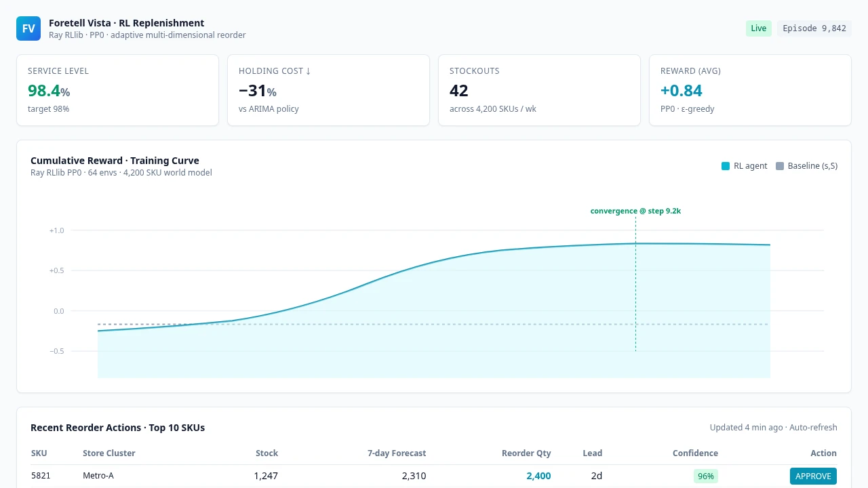Click the stockouts value 42
The image size is (868, 488).
click(x=459, y=91)
